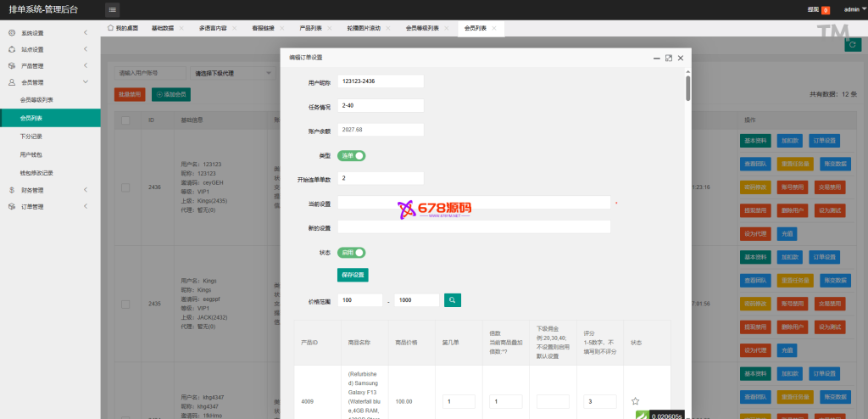Expand the 产品管理 sidebar menu
Screen dimensions: 868x419
click(49, 65)
